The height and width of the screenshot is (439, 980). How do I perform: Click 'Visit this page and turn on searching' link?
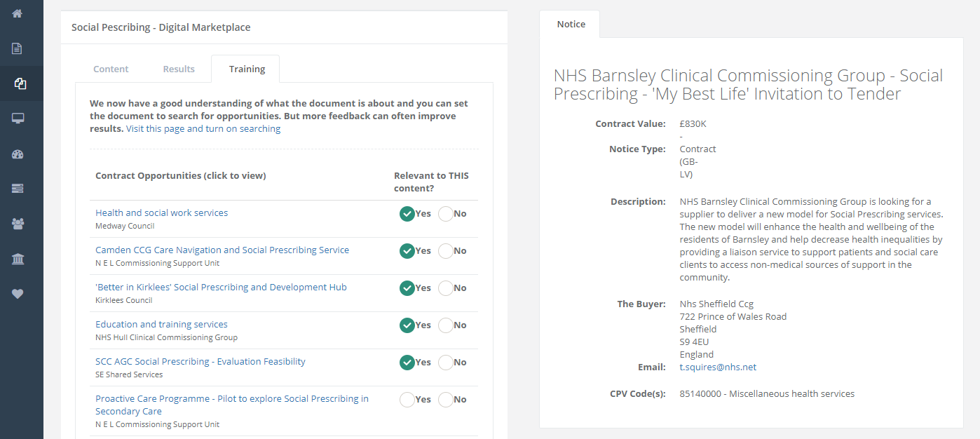pyautogui.click(x=203, y=129)
